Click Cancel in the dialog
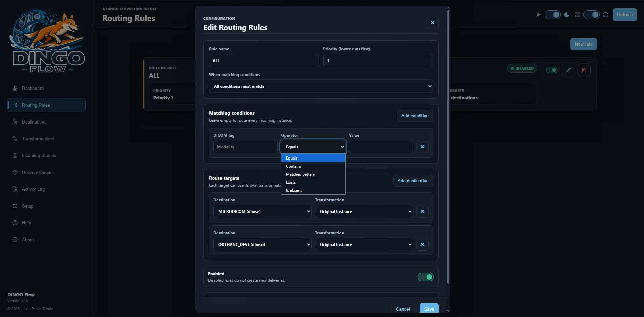Screen dimensions: 644x317 point(403,309)
